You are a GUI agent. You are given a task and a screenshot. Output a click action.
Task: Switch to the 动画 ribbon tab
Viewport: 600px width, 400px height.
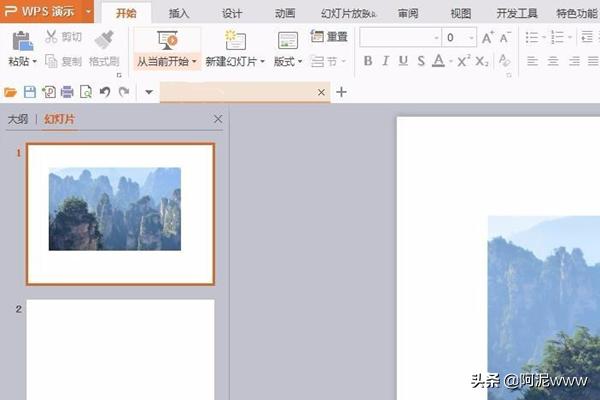285,14
